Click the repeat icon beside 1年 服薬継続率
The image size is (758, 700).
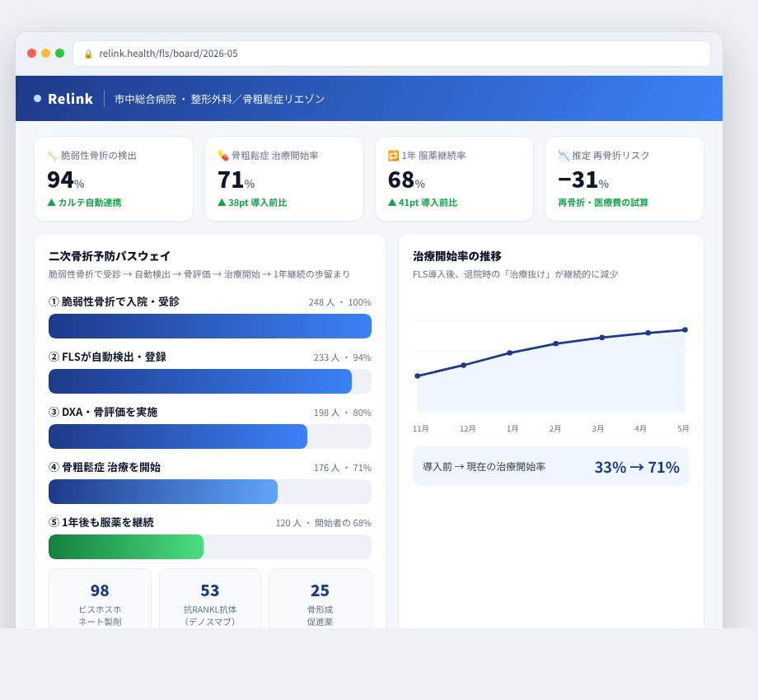[394, 156]
